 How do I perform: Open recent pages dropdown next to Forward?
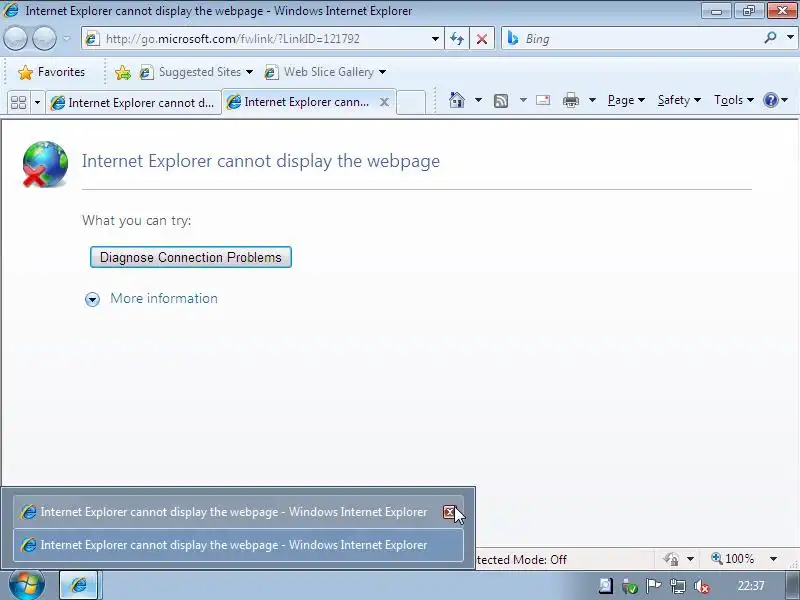point(66,38)
